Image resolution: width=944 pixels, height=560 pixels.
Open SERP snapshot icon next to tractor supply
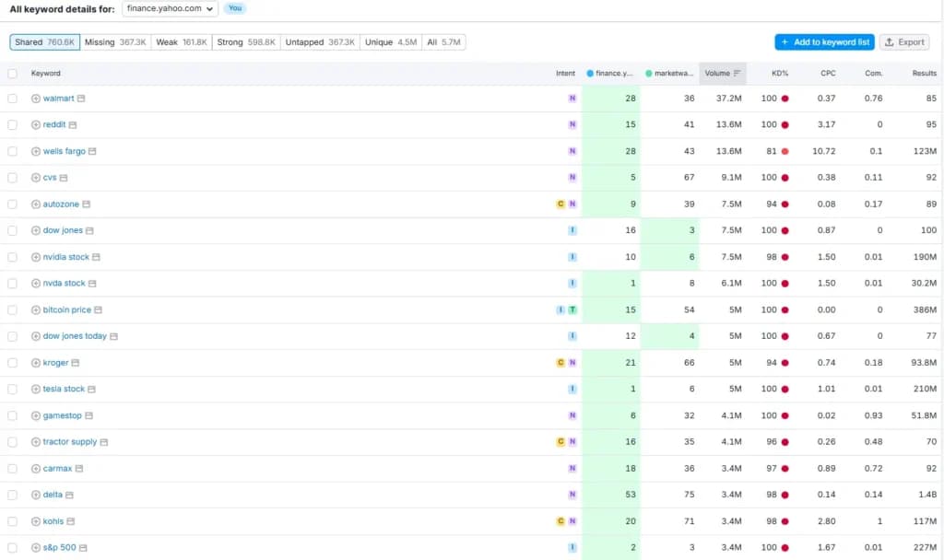tap(104, 442)
